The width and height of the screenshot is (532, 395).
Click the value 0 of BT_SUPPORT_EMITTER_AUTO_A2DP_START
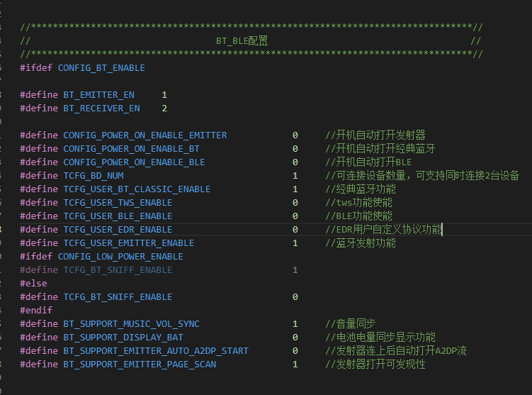point(295,351)
